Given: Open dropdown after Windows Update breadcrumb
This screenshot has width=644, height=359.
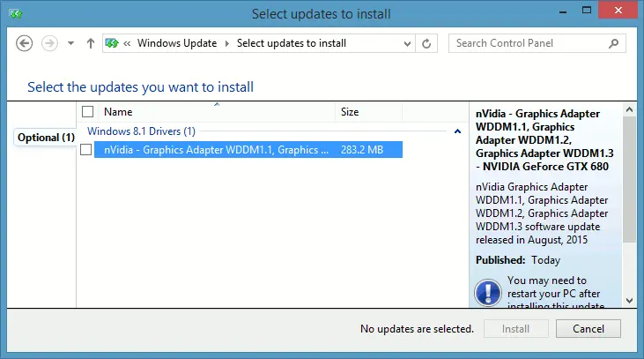Looking at the screenshot, I should coord(226,43).
